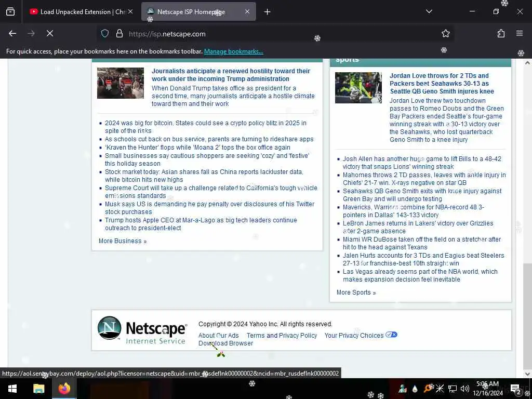Open Trump hosts Apple CEO story
Viewport: 532px width, 399px height.
point(201,224)
